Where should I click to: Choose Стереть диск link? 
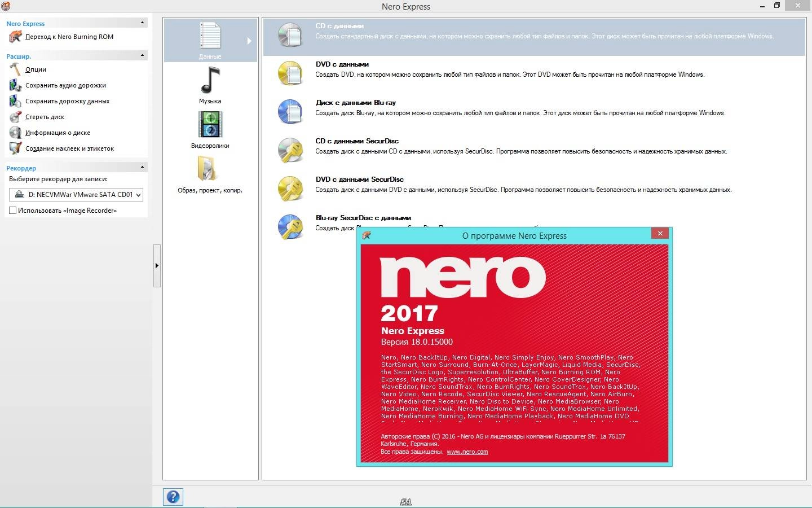coord(45,117)
